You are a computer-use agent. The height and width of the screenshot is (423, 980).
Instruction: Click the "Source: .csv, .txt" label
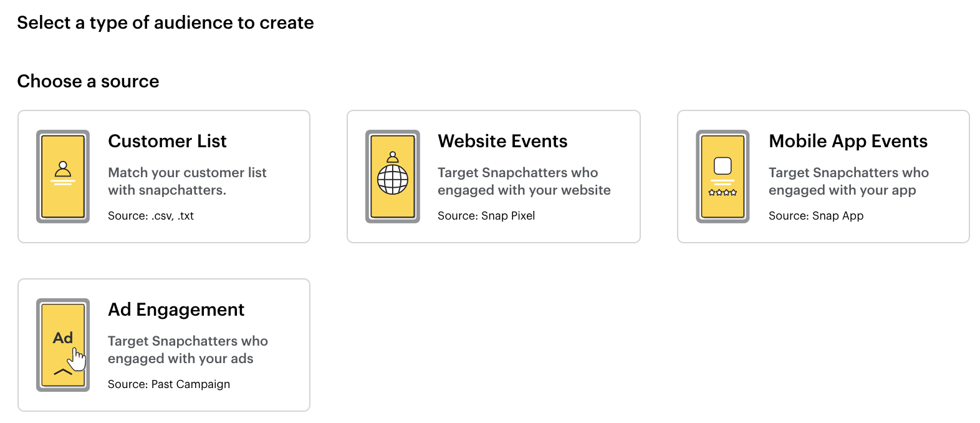pos(151,216)
